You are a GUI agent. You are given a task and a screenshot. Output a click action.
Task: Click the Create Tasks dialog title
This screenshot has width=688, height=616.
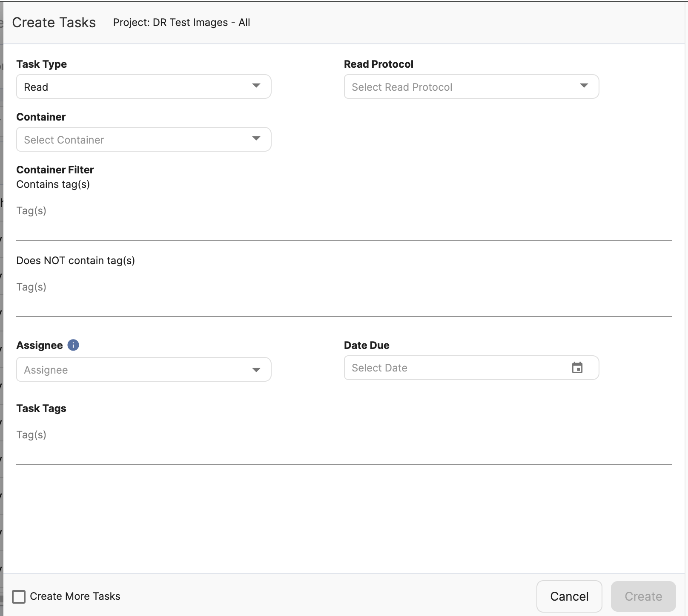54,23
